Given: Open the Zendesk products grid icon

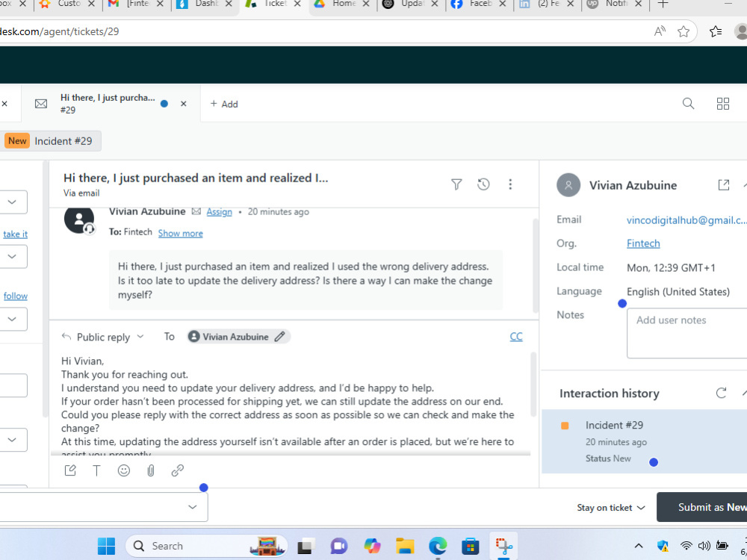Looking at the screenshot, I should click(x=722, y=103).
